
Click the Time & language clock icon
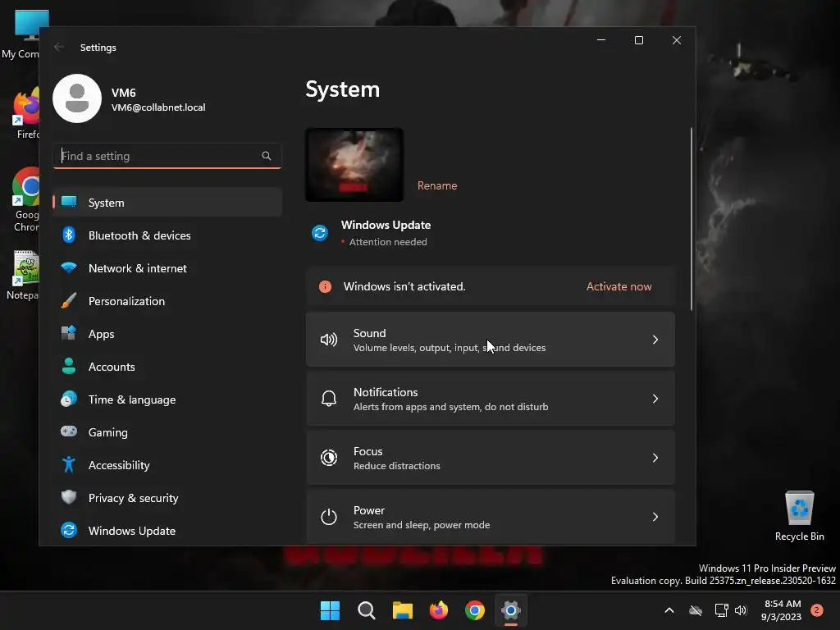tap(69, 399)
